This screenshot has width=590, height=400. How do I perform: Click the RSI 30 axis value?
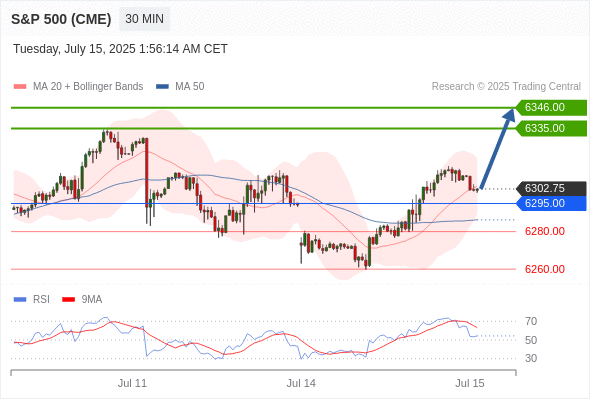[531, 358]
